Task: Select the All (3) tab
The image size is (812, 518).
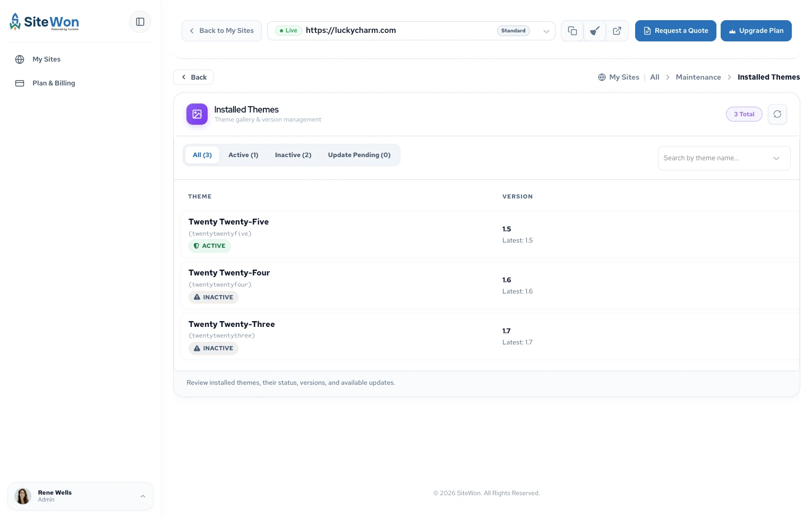Action: pyautogui.click(x=202, y=155)
